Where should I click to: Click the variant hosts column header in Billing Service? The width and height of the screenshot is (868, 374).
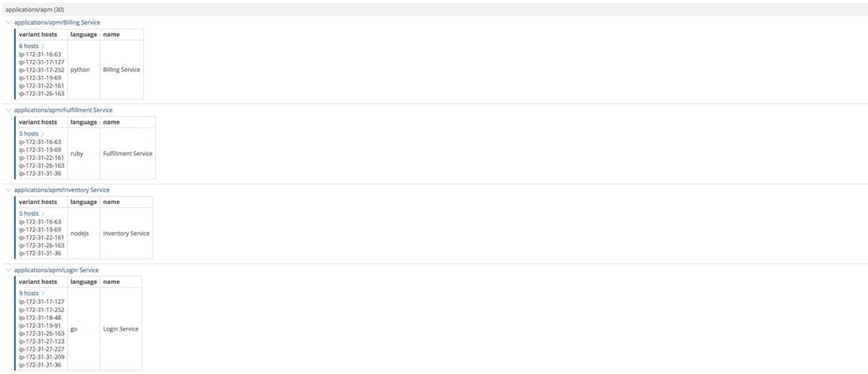(38, 35)
